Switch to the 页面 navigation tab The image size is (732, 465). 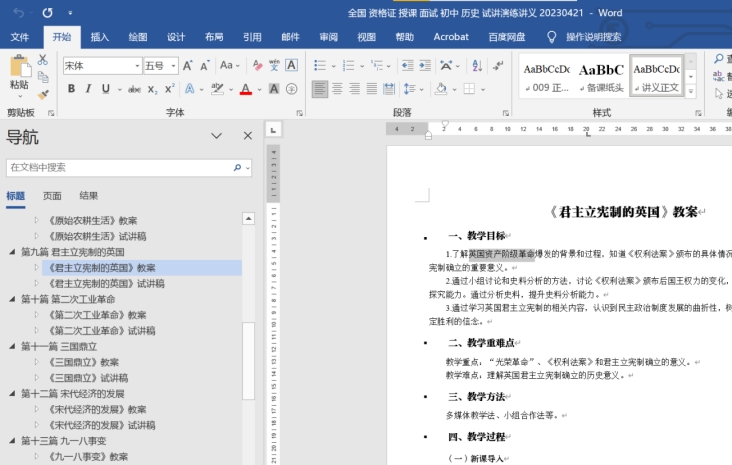[52, 196]
